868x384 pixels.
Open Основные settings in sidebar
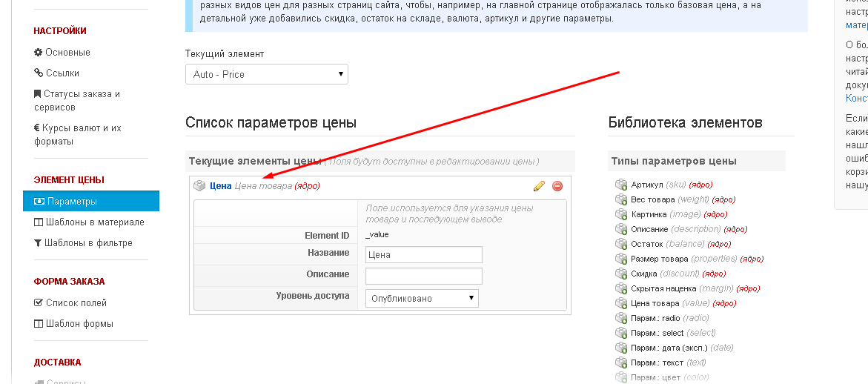tap(67, 53)
